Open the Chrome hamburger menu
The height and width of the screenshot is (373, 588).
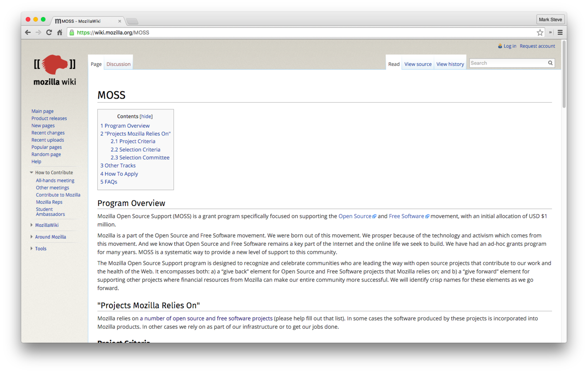point(560,32)
